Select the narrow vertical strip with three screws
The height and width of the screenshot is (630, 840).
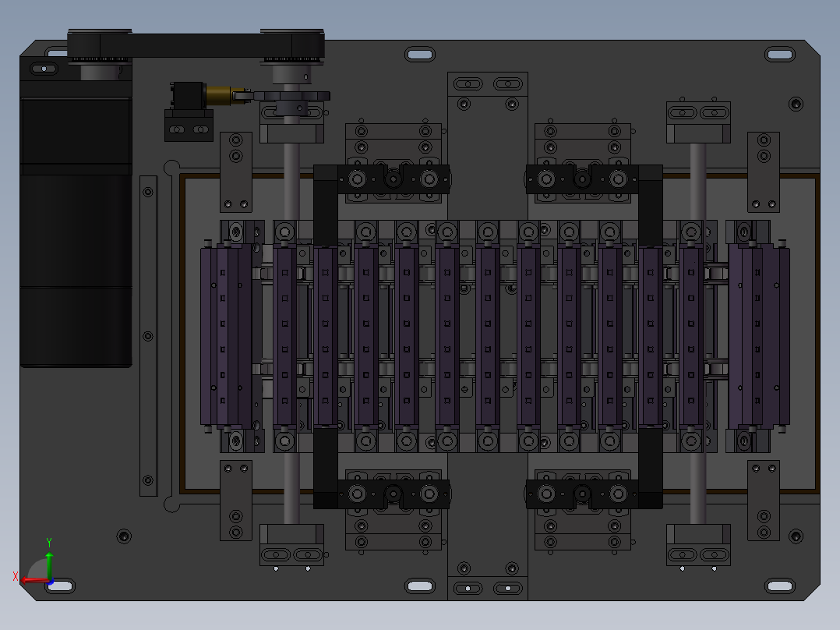(x=148, y=335)
